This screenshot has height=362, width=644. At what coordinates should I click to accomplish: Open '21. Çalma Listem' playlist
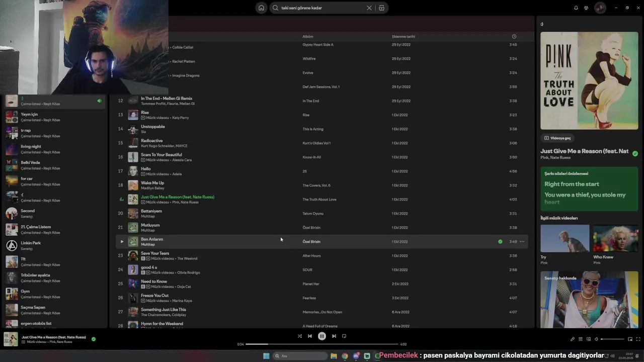pyautogui.click(x=55, y=229)
